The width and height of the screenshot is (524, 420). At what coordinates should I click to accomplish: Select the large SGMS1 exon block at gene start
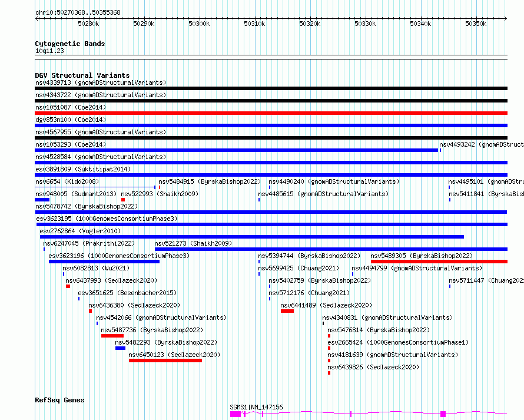(236, 414)
